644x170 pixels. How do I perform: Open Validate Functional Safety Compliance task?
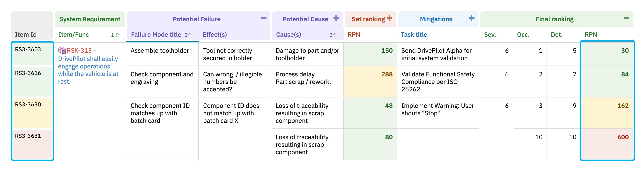point(438,81)
